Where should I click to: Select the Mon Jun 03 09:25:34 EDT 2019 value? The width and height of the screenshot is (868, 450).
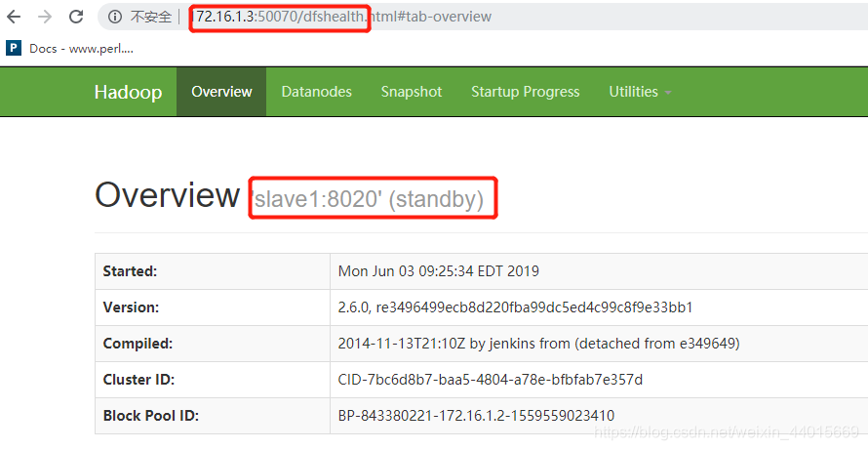point(439,271)
